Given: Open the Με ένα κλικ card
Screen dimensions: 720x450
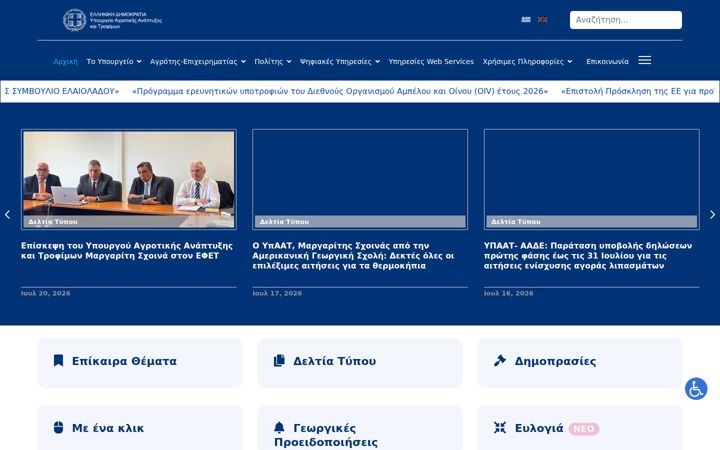Looking at the screenshot, I should [x=140, y=428].
